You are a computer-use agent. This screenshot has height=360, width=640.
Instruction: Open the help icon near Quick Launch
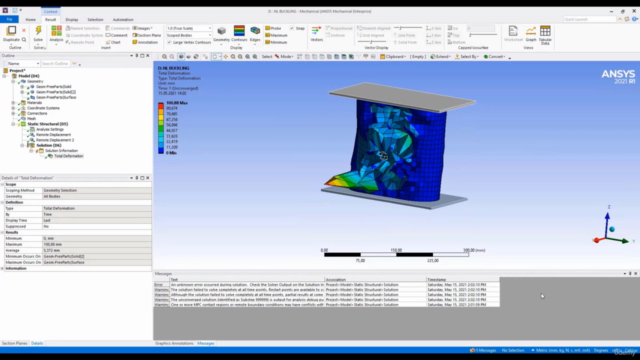click(635, 19)
